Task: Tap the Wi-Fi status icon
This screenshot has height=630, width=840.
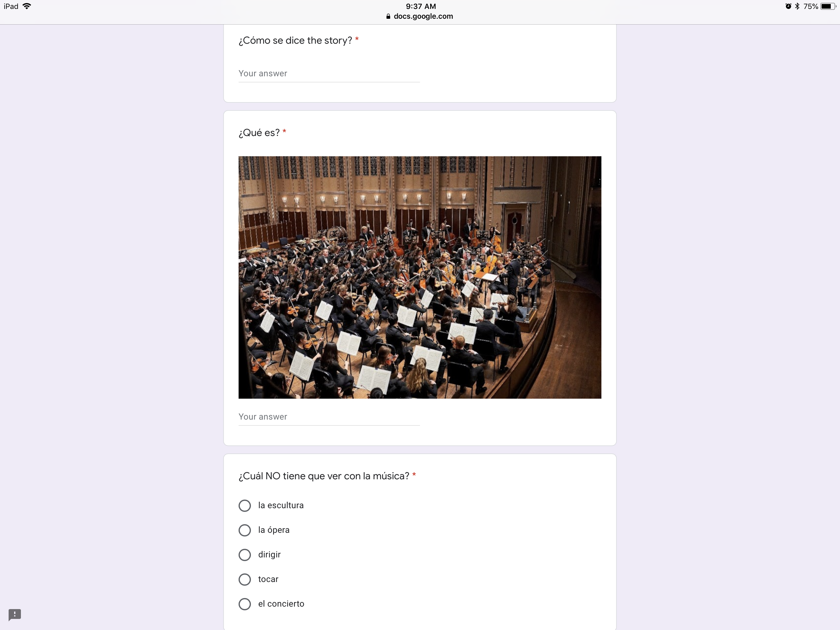Action: point(26,6)
